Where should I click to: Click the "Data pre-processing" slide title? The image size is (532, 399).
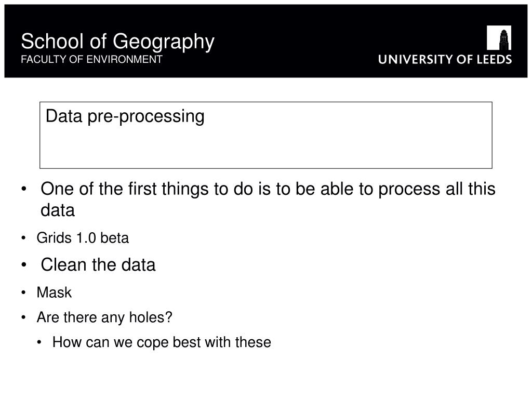(x=125, y=116)
